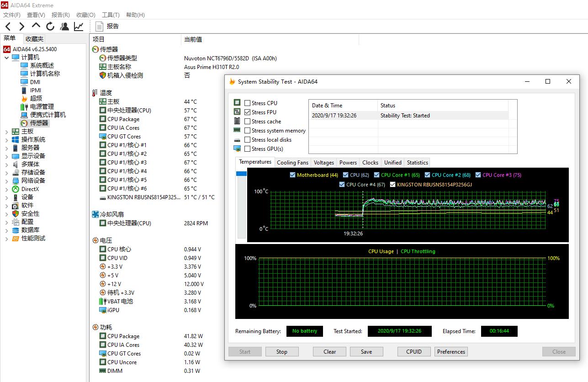Expand the 主板 tree node

tap(6, 132)
